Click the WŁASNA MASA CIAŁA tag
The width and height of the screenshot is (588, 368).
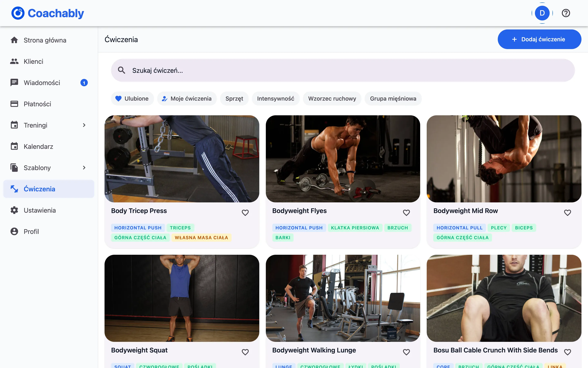[202, 238]
